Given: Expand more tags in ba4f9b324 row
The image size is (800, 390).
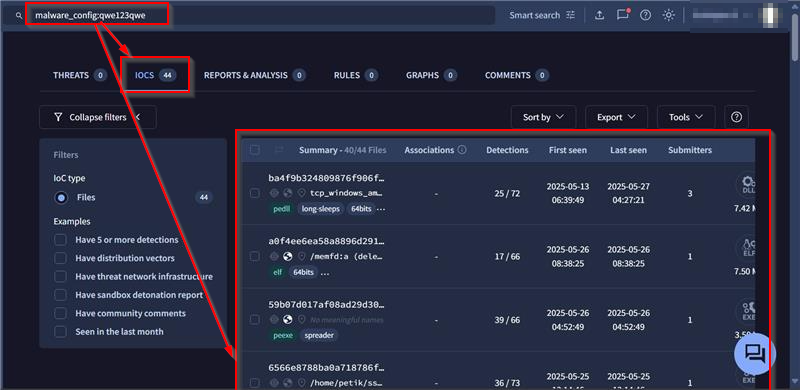Looking at the screenshot, I should click(381, 209).
